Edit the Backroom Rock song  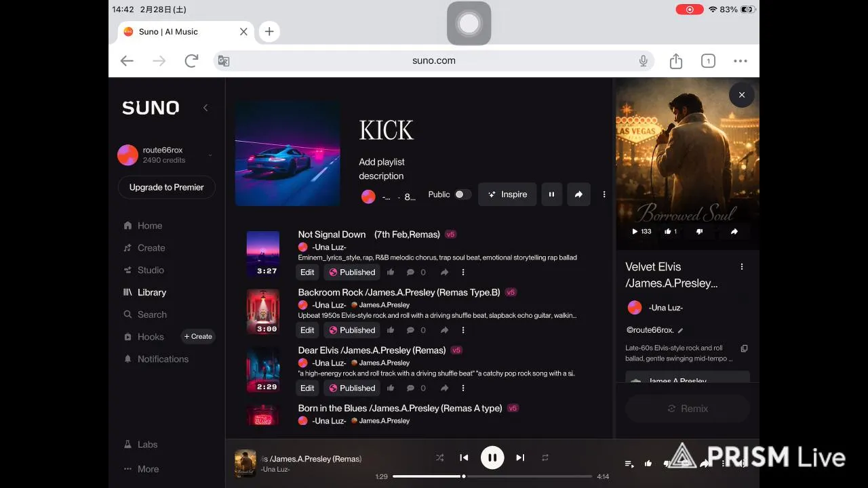[307, 330]
